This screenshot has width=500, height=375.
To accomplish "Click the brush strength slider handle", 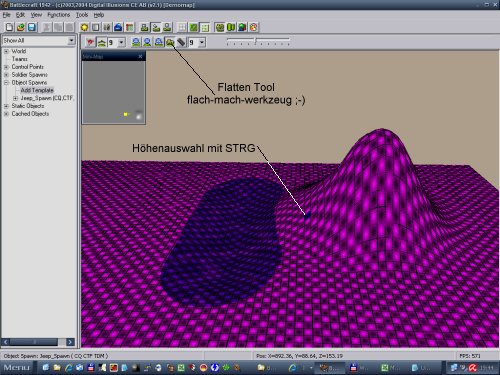I will click(x=256, y=41).
